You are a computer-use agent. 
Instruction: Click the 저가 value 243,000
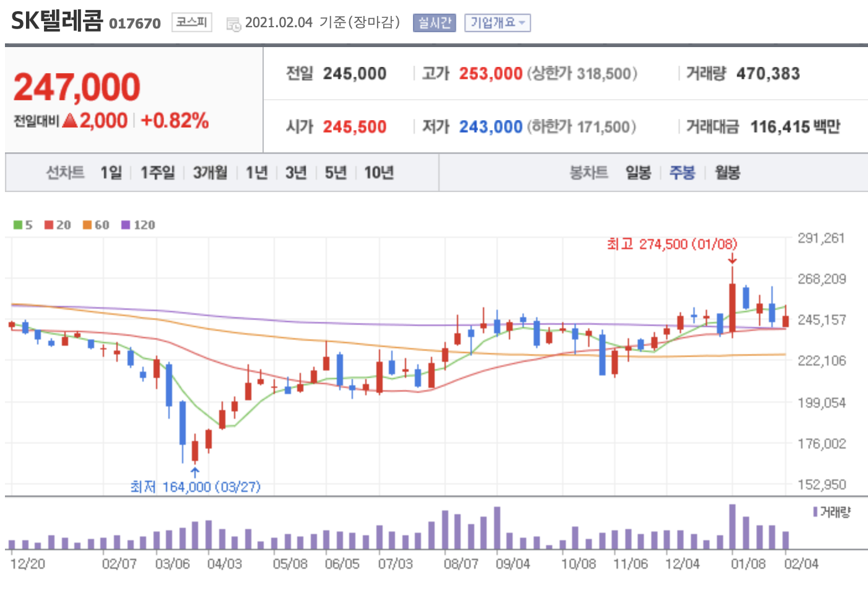(x=491, y=127)
